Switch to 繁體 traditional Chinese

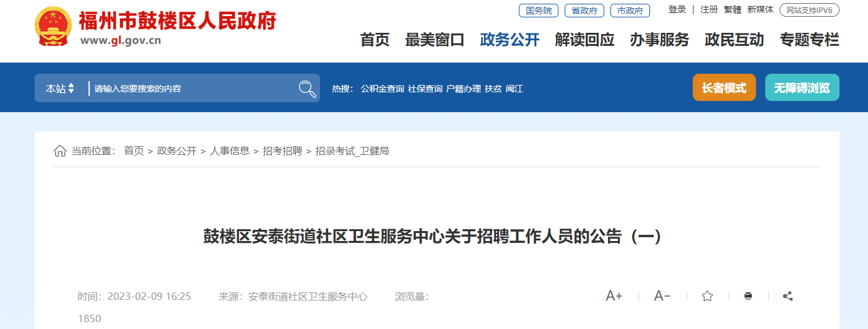(732, 10)
